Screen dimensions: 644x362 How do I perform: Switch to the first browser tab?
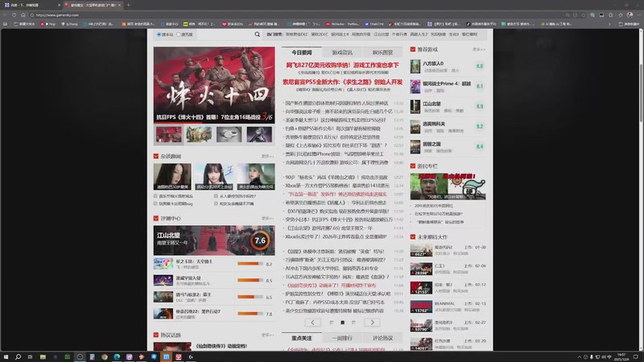(x=32, y=5)
